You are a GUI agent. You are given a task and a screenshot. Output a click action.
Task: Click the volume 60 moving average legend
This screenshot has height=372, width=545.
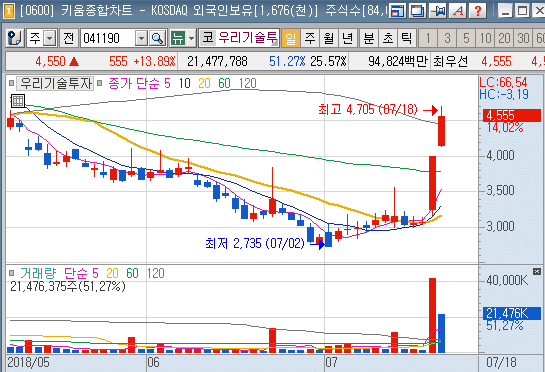132,273
